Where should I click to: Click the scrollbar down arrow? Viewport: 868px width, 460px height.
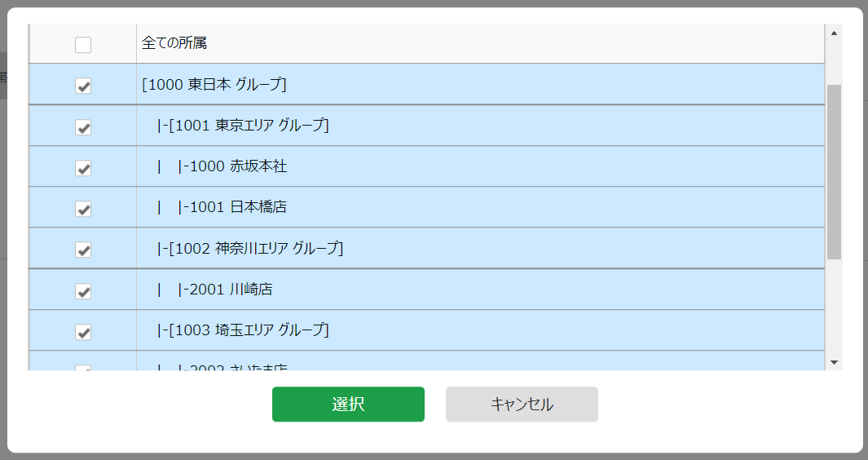[x=834, y=361]
